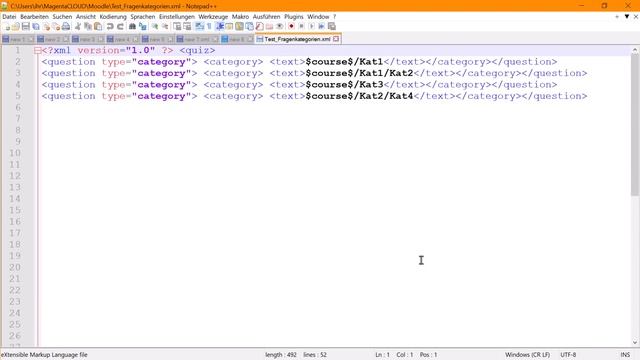Open Bearbeiten menu
The height and width of the screenshot is (360, 640).
[34, 17]
